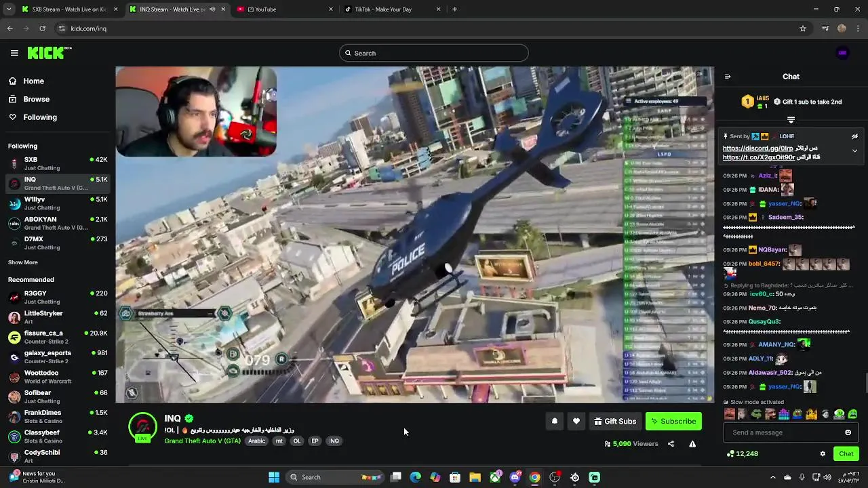Click the chat scrollbar

865,383
